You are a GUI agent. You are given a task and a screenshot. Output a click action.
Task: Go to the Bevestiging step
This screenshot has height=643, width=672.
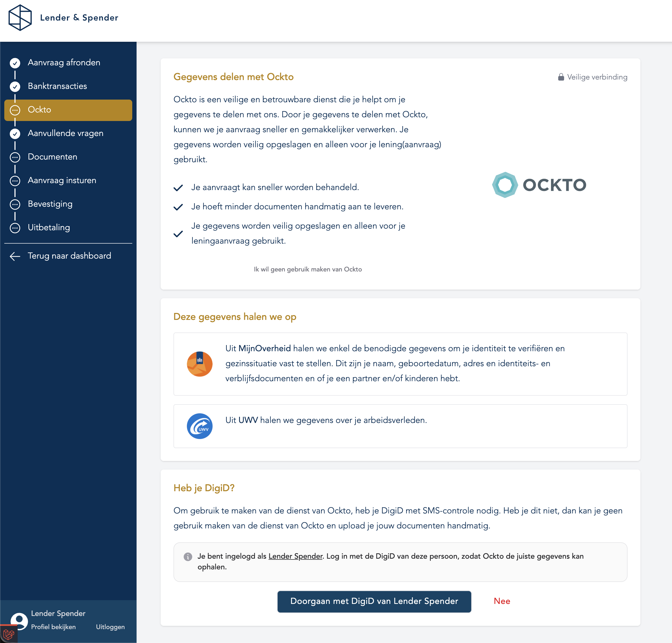point(50,204)
